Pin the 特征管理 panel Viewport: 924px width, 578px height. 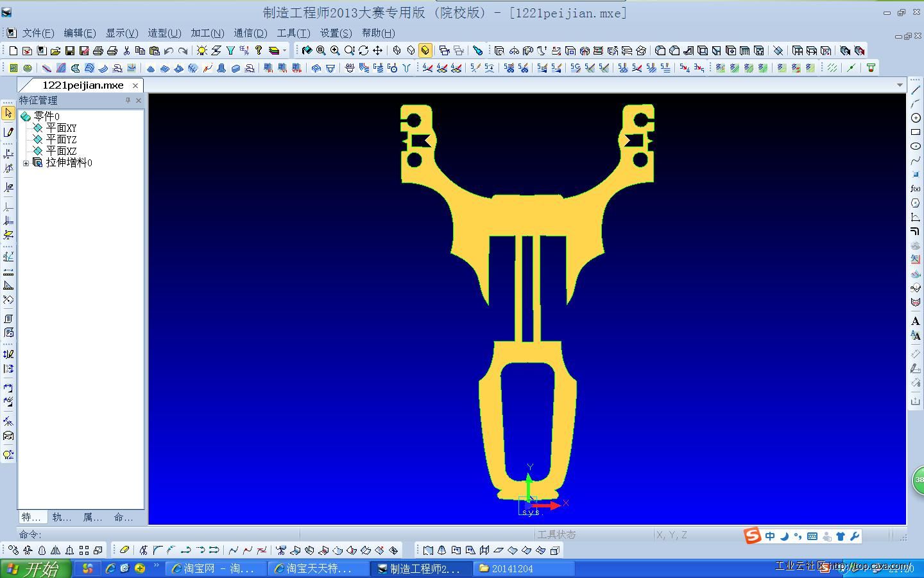tap(128, 100)
